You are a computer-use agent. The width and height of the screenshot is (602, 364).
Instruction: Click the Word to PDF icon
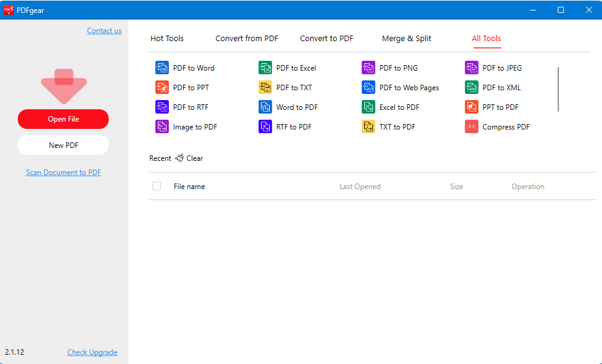click(x=265, y=107)
